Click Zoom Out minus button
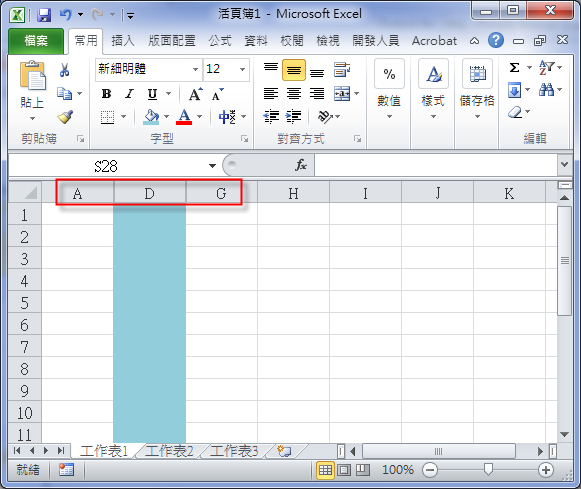 (x=430, y=470)
